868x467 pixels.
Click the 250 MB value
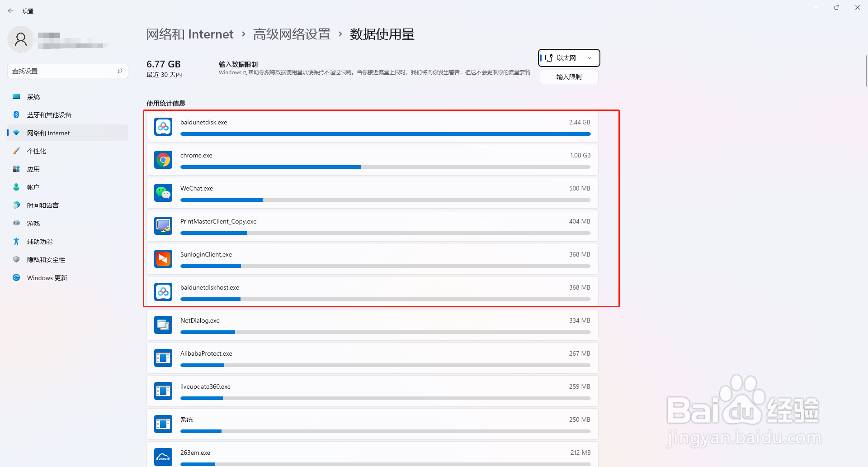pos(580,419)
